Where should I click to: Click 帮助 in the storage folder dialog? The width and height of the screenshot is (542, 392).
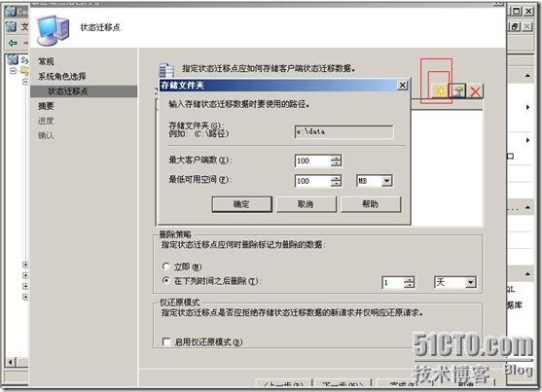(371, 204)
